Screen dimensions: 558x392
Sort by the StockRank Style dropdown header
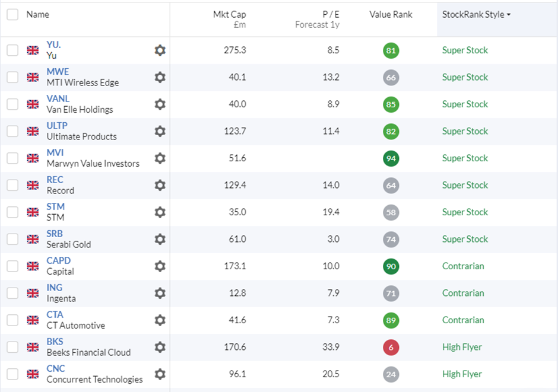[476, 15]
